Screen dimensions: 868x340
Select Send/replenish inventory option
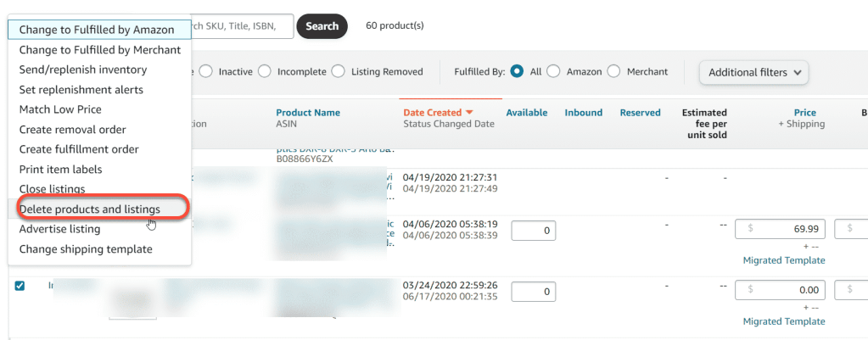[99, 70]
